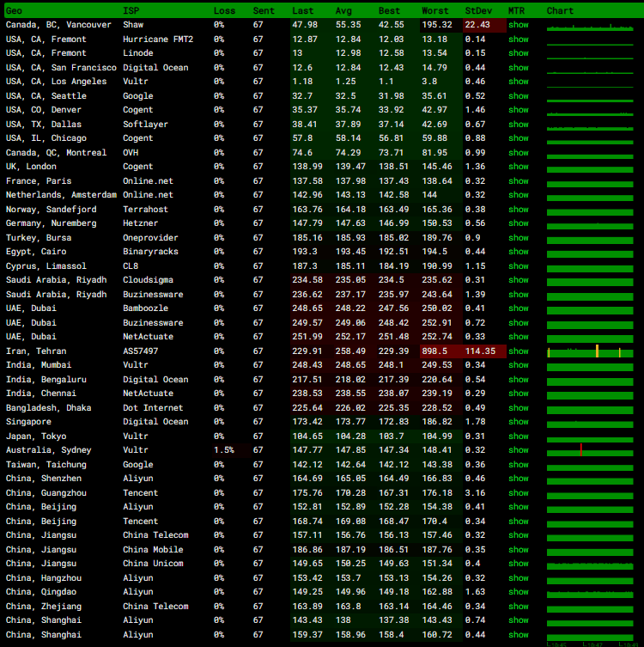Select Geo text Taiwan, Taichung
The width and height of the screenshot is (644, 647).
pyautogui.click(x=46, y=465)
